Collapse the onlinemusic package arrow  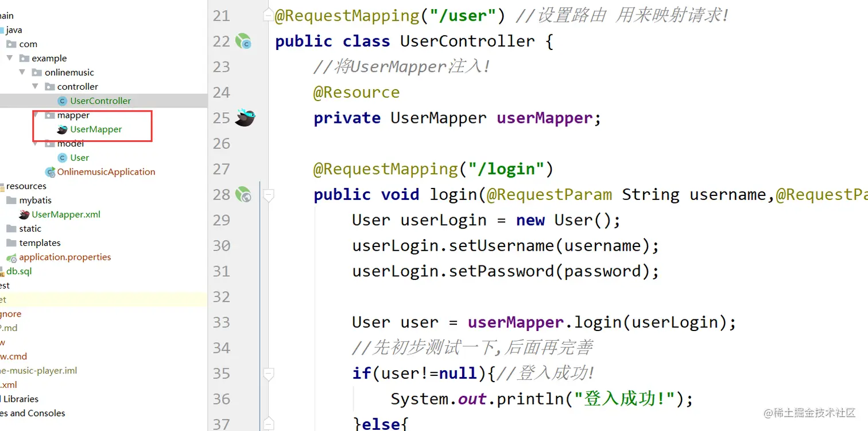(x=22, y=72)
